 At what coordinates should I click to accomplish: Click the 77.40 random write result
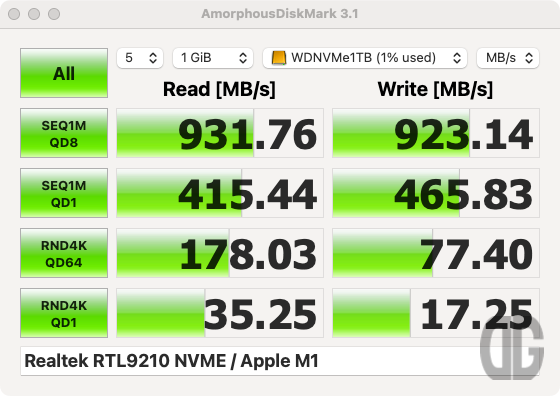point(436,253)
